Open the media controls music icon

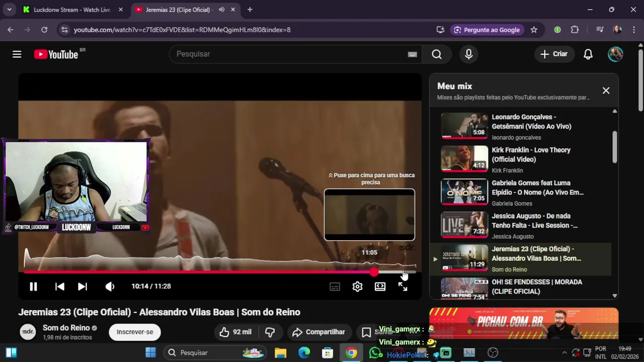click(600, 30)
